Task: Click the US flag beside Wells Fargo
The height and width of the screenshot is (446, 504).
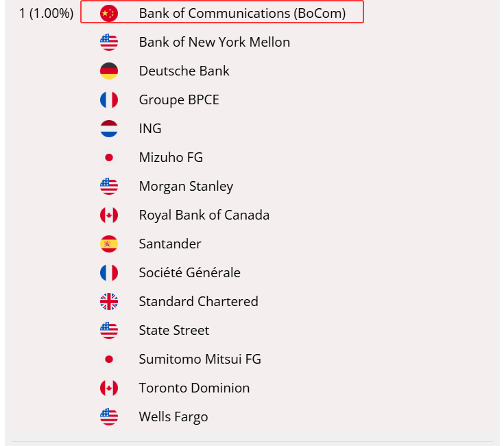Action: tap(109, 416)
